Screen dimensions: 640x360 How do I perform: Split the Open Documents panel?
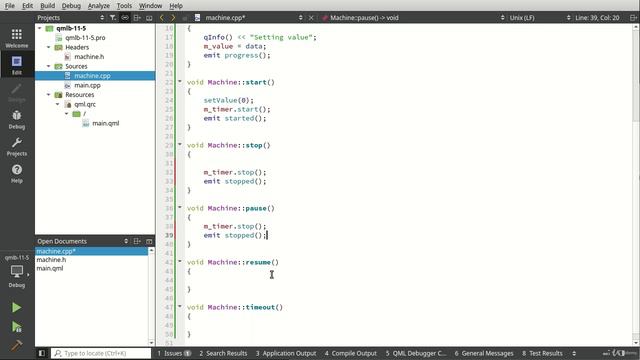(x=137, y=241)
